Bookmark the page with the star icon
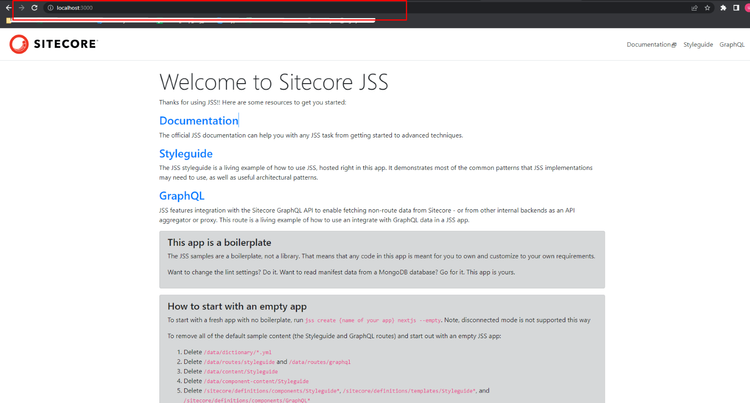The height and width of the screenshot is (403, 750). (707, 8)
